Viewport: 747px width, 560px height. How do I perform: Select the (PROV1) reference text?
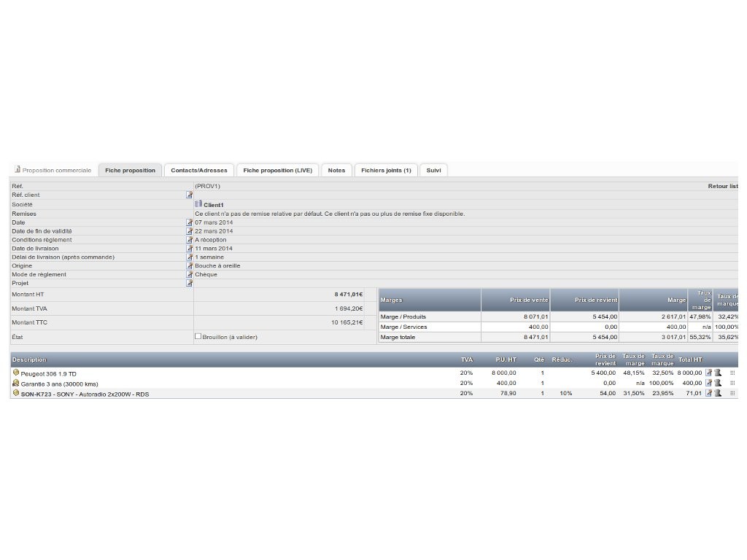point(207,186)
